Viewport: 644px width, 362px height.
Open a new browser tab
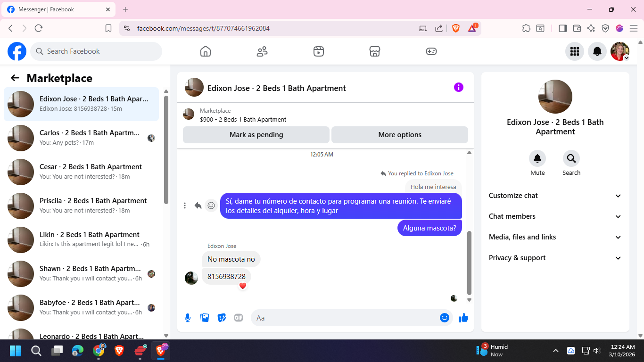pos(125,9)
